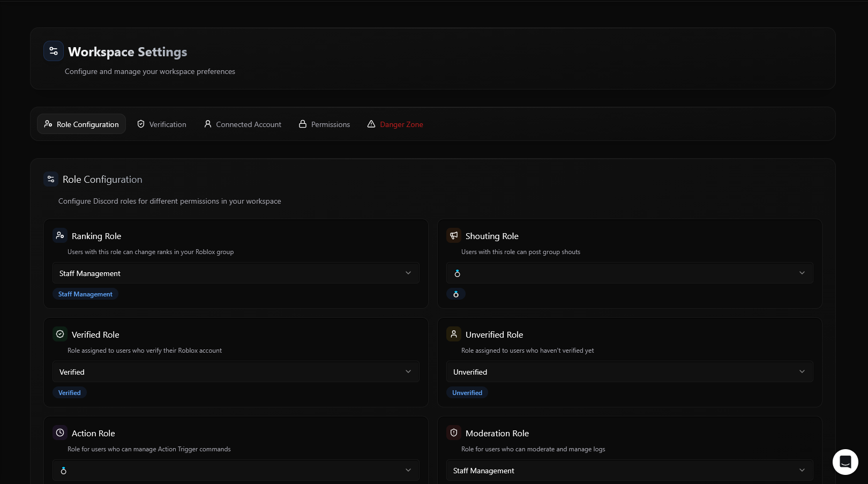Click the Unverified Role person icon

tap(454, 334)
